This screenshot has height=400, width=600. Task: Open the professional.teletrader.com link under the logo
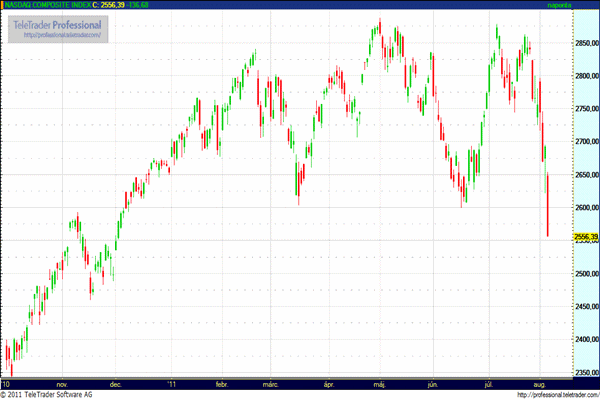pyautogui.click(x=59, y=35)
